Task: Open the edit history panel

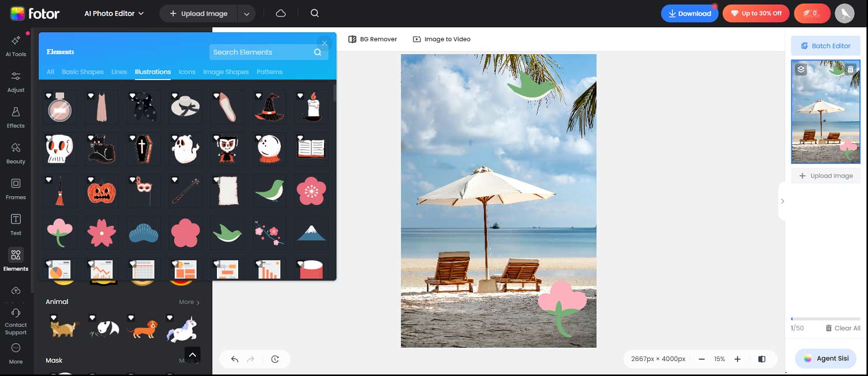Action: tap(275, 359)
